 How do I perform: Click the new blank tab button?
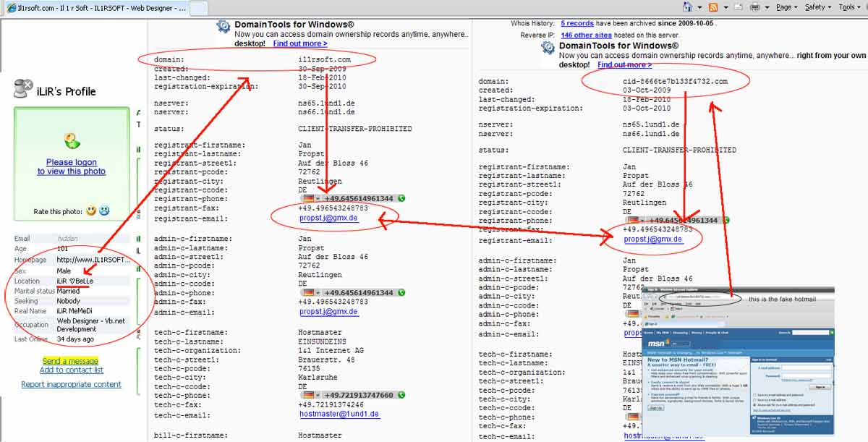pos(200,8)
